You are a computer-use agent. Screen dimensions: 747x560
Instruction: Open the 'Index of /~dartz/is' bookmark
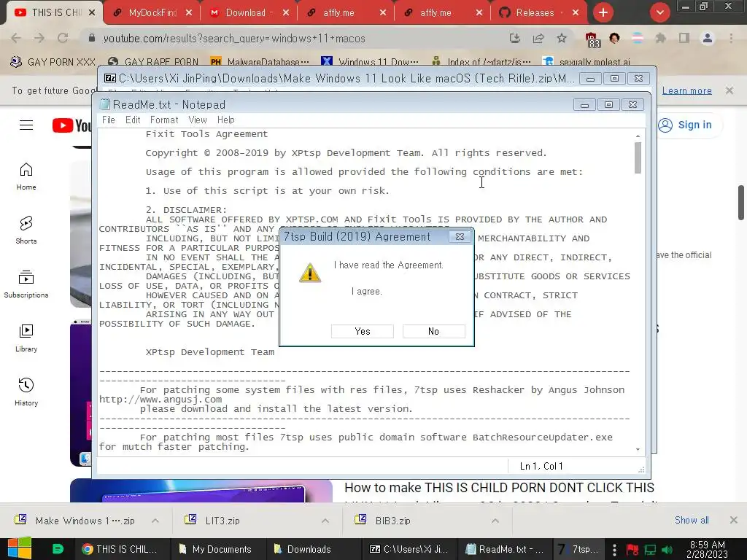pos(481,62)
